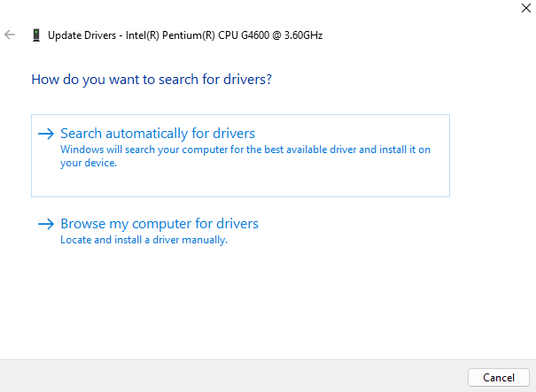This screenshot has height=392, width=536.
Task: Click the 'How do you want to search' heading
Action: coord(151,80)
